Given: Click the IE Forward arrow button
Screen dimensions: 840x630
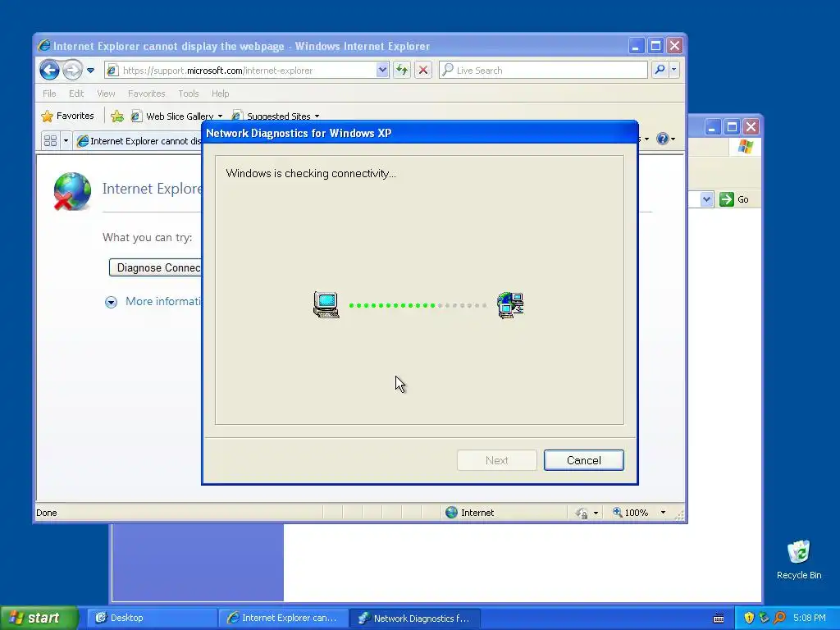Looking at the screenshot, I should coord(72,70).
